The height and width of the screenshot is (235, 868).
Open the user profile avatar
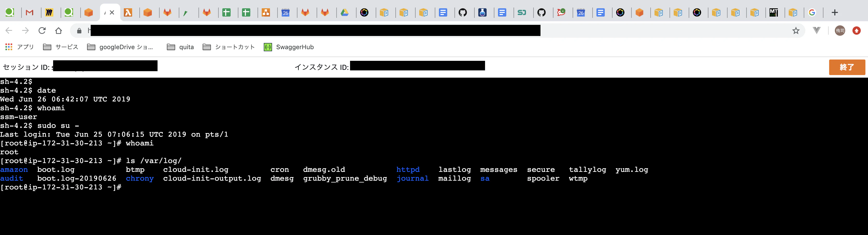(840, 31)
